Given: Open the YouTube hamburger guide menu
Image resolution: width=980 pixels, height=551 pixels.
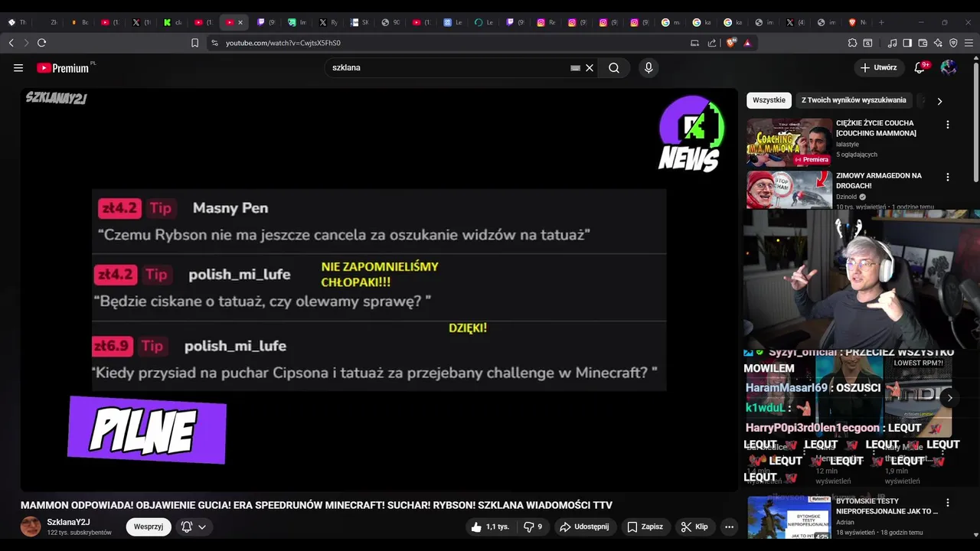Looking at the screenshot, I should pyautogui.click(x=18, y=68).
